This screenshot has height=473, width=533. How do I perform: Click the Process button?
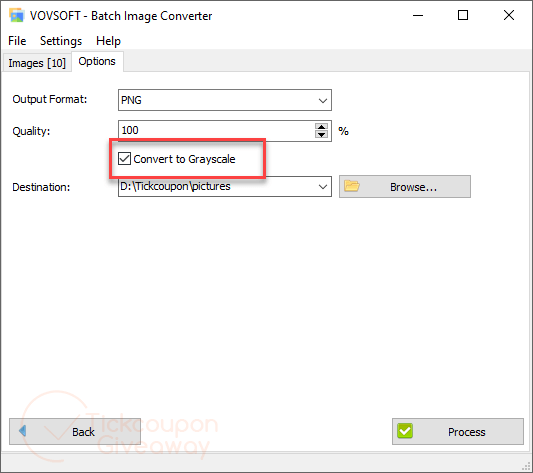pyautogui.click(x=458, y=431)
